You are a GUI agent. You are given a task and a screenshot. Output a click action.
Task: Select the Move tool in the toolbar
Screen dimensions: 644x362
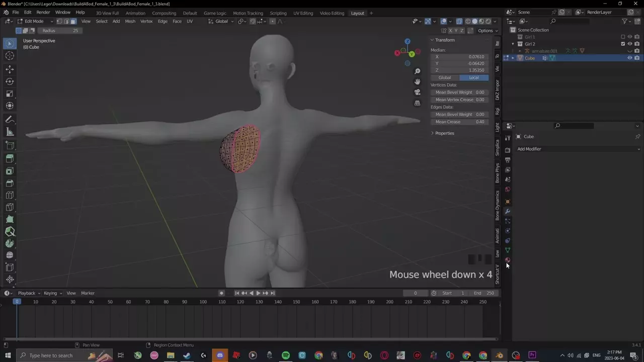(10, 69)
